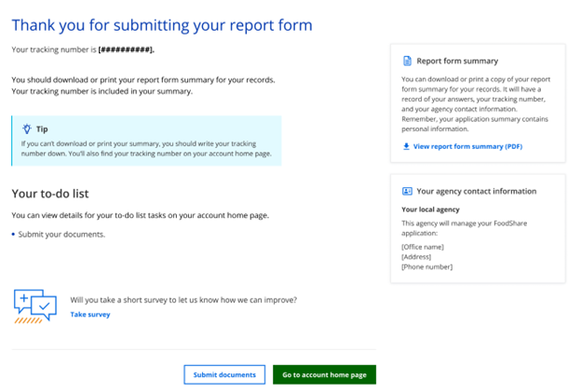The height and width of the screenshot is (392, 581).
Task: Click the [Address] placeholder in agency card
Action: click(x=417, y=257)
